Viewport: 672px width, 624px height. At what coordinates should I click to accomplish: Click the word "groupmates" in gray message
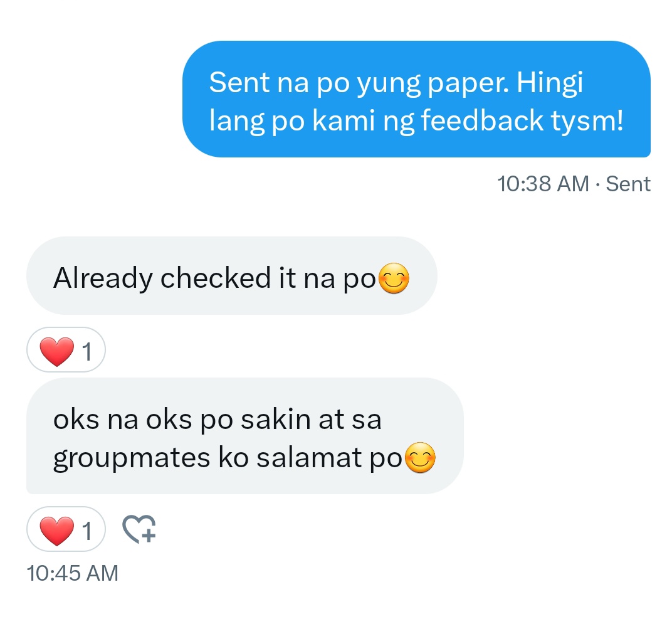(132, 458)
